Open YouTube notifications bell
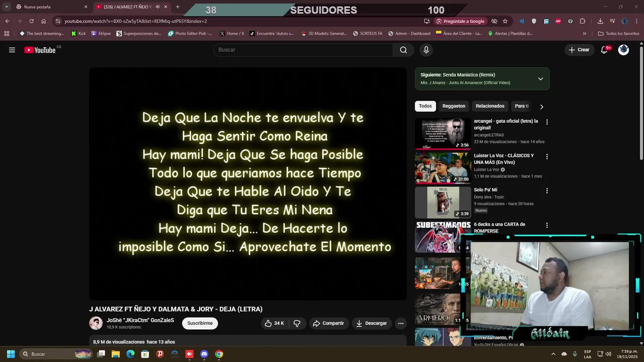Screen dimensions: 644x362 pyautogui.click(x=605, y=50)
